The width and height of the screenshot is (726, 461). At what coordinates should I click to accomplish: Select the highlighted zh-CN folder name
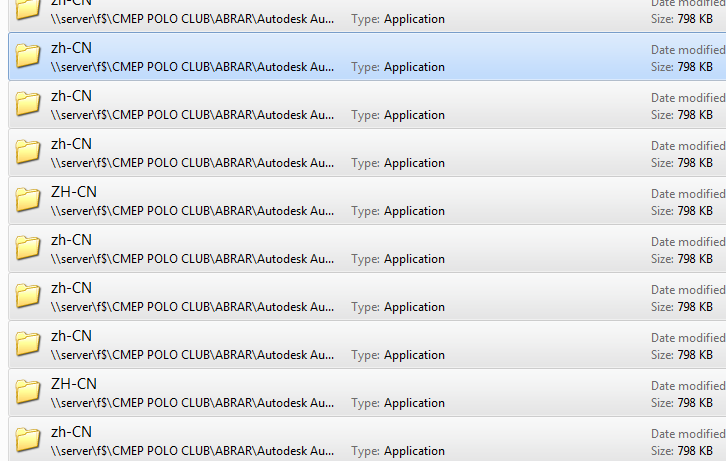click(71, 48)
